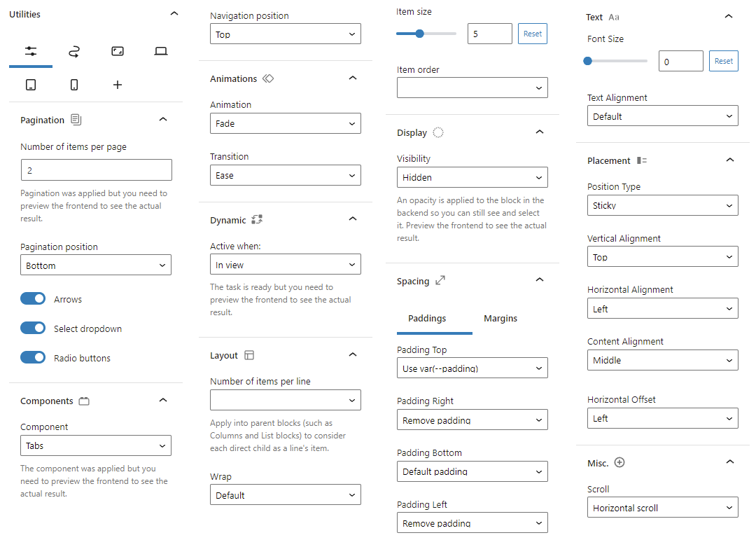
Task: Click the plus icon in Utilities
Action: point(118,85)
